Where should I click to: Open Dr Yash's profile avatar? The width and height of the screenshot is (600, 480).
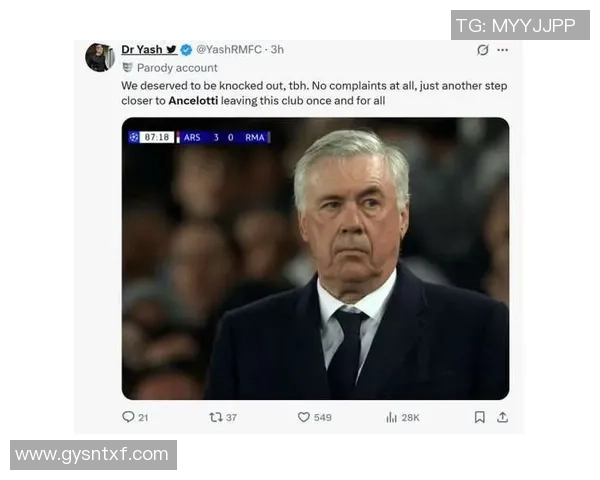pos(99,57)
